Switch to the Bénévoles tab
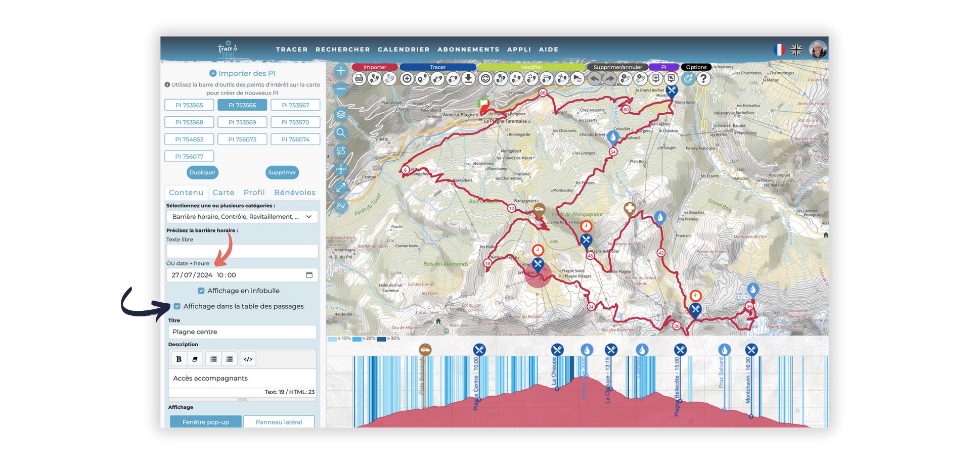Screen dimensions: 980x468 pos(294,193)
